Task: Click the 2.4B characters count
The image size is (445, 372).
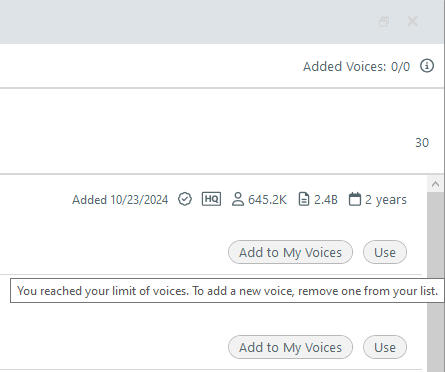Action: coord(326,200)
